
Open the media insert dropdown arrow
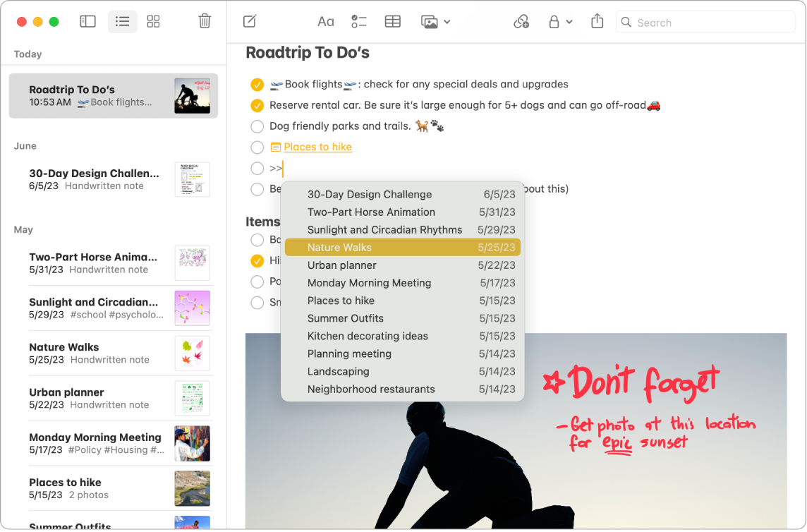pos(447,21)
